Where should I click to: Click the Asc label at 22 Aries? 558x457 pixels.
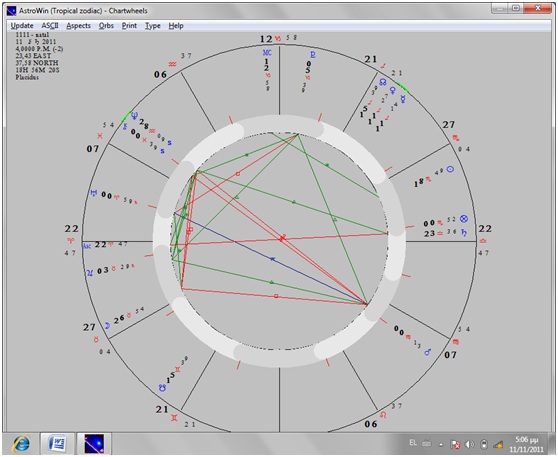click(88, 246)
